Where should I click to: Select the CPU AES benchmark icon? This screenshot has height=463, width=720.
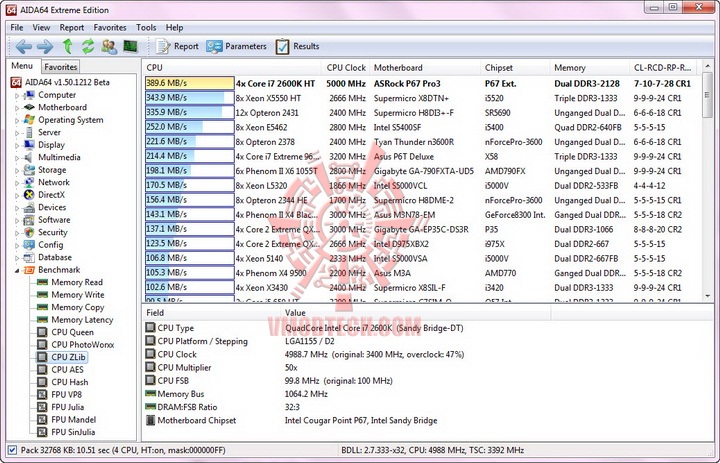tap(42, 369)
